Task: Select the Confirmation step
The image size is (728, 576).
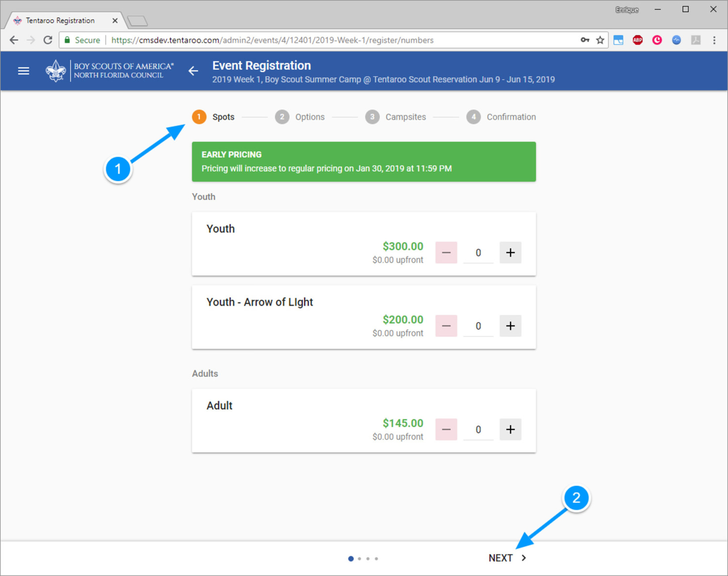Action: (501, 117)
